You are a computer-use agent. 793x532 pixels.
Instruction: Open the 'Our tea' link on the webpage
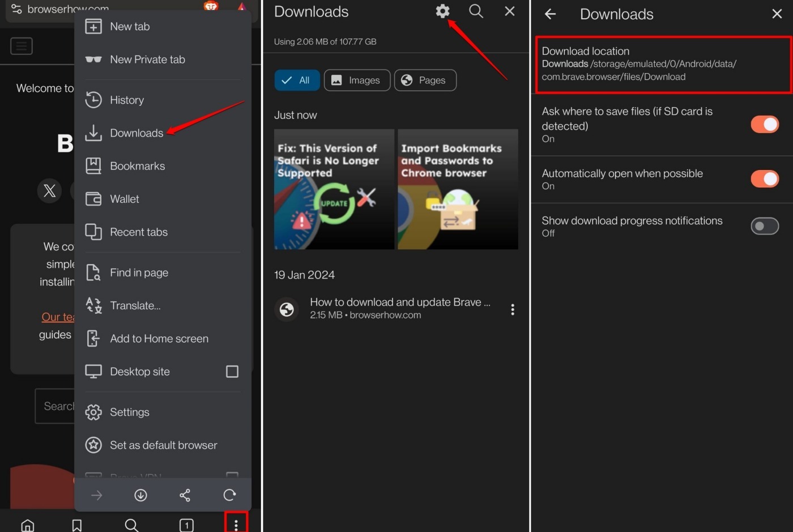(58, 317)
